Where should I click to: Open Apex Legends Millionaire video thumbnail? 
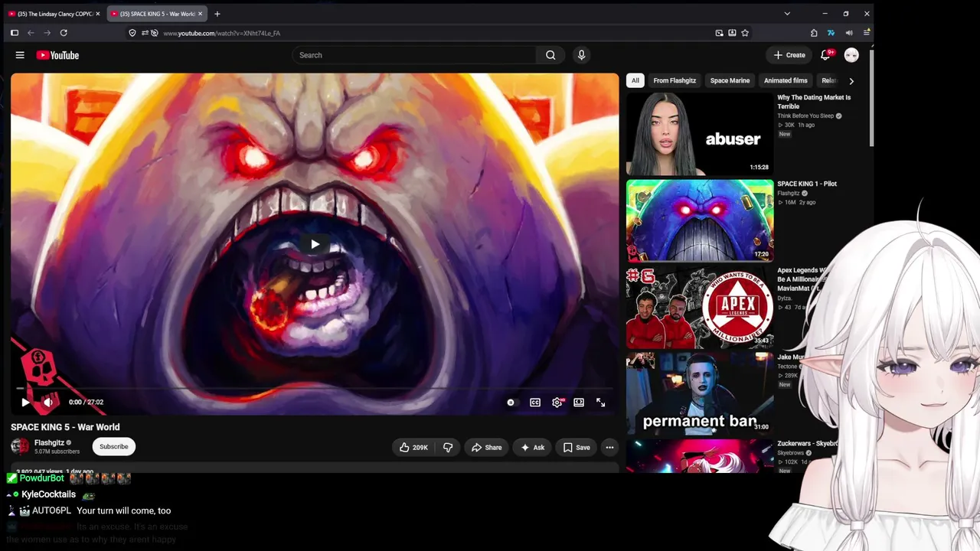[700, 307]
